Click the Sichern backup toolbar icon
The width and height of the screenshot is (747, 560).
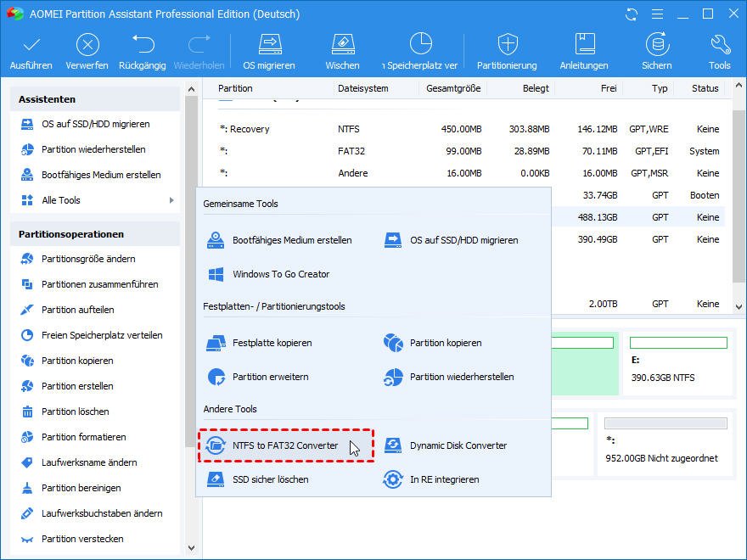pos(657,44)
